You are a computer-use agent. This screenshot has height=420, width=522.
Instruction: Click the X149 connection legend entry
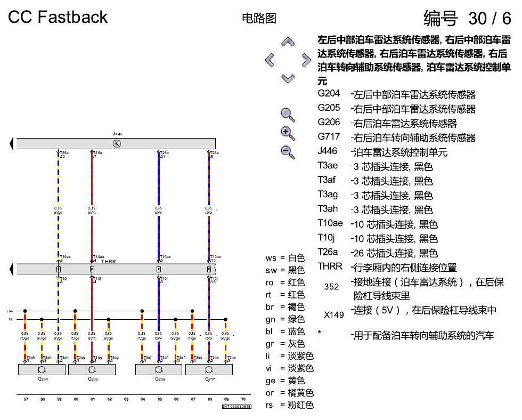pos(410,311)
